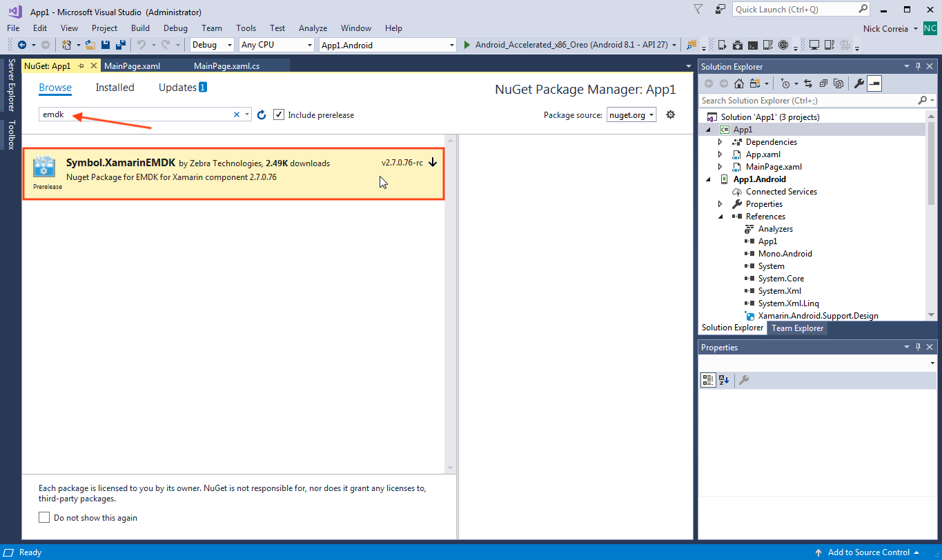Screen dimensions: 942x560
Task: Open the Debug configuration dropdown
Action: point(213,45)
